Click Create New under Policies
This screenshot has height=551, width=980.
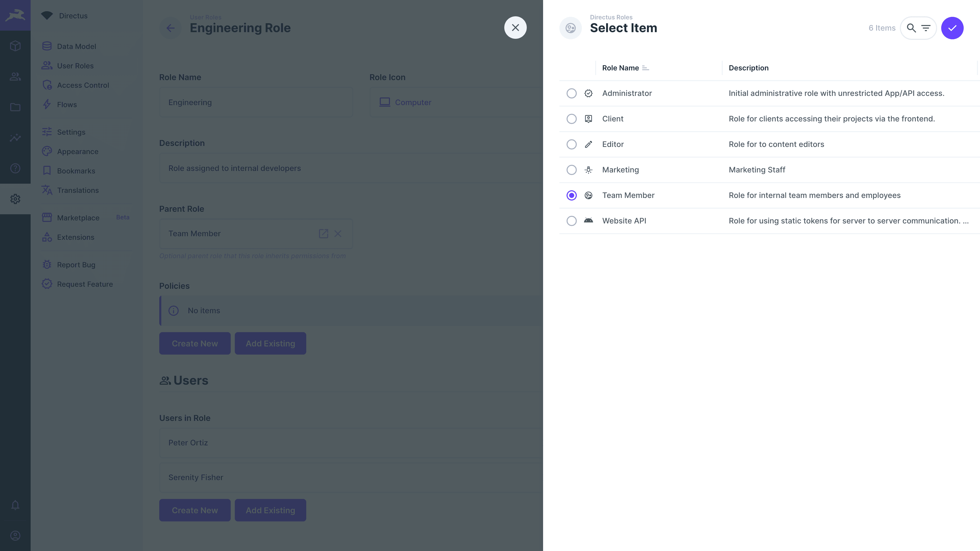point(195,343)
